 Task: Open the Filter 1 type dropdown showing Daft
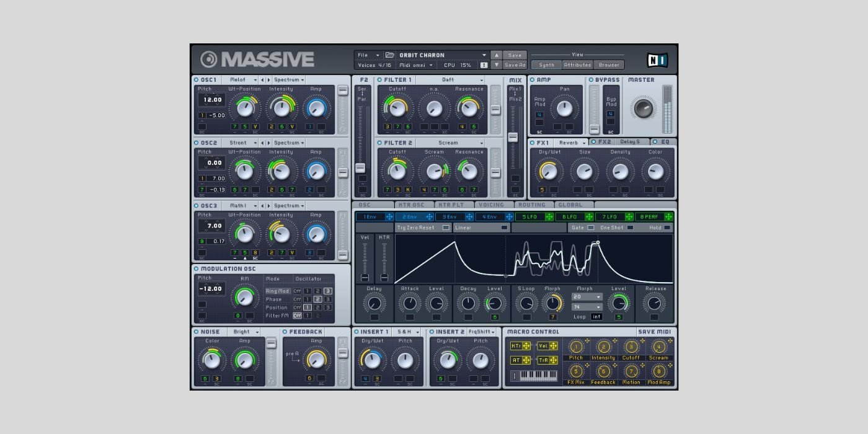(451, 80)
